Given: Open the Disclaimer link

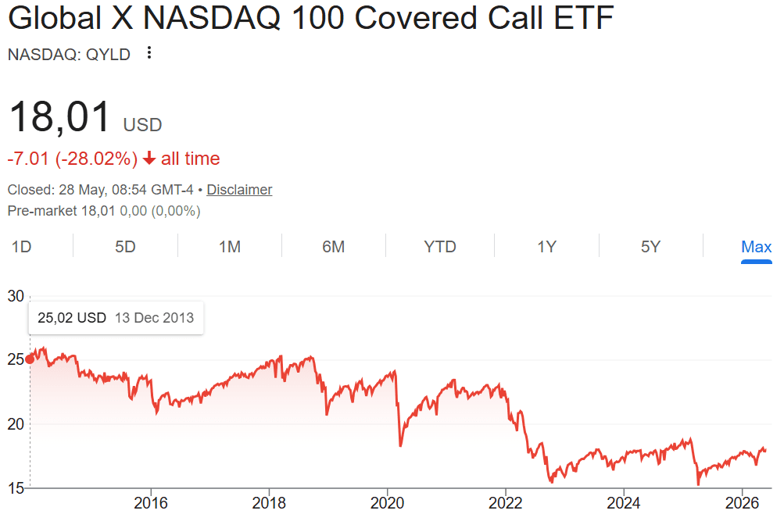Looking at the screenshot, I should pos(239,190).
